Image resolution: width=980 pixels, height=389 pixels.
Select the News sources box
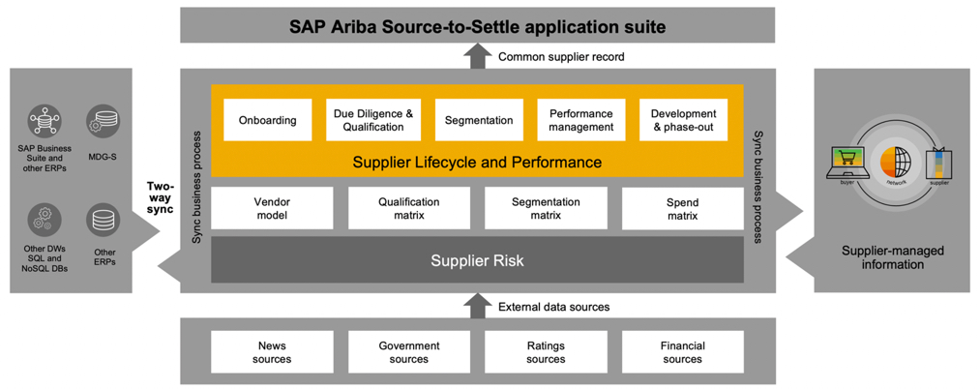pyautogui.click(x=273, y=352)
